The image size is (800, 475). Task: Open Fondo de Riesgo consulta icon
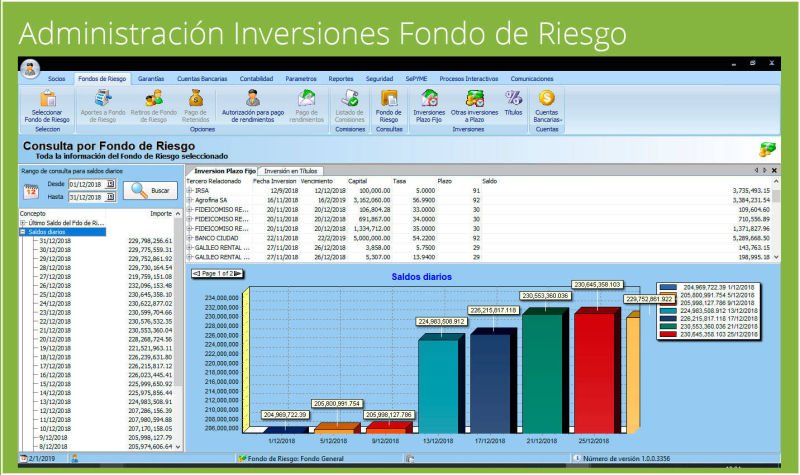pos(389,98)
